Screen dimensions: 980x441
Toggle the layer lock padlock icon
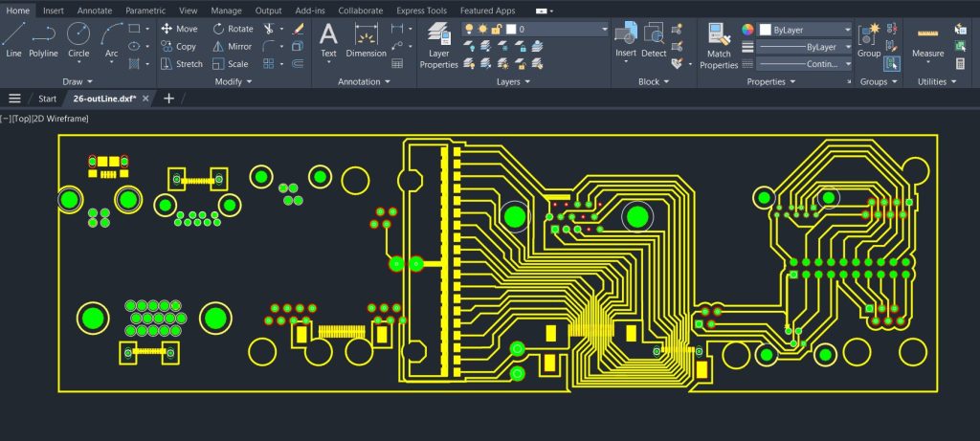click(x=496, y=29)
